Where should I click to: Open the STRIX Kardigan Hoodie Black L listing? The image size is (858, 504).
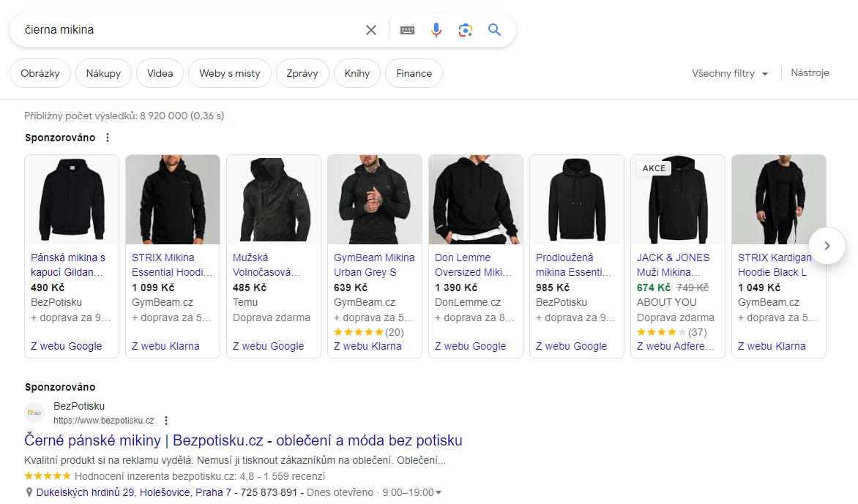coord(775,265)
